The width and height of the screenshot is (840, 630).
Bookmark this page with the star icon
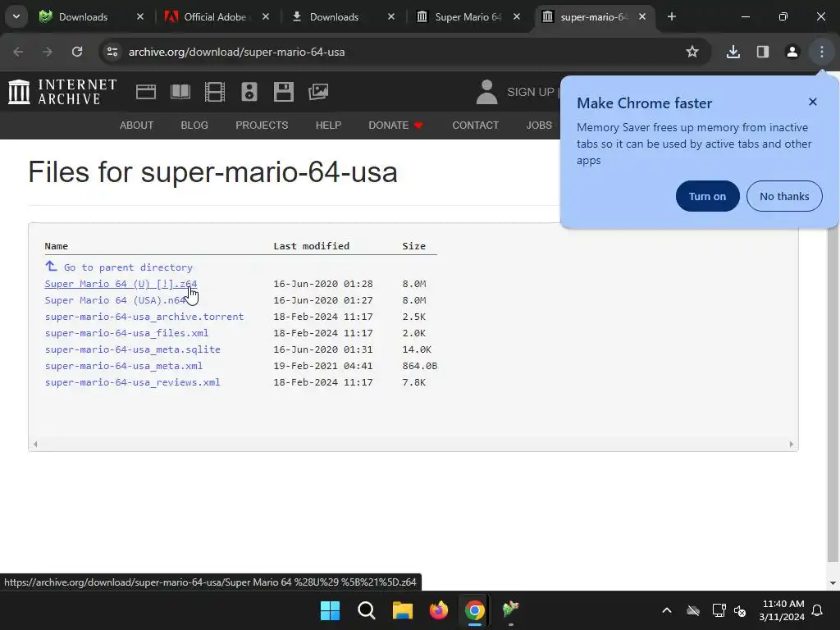tap(692, 52)
